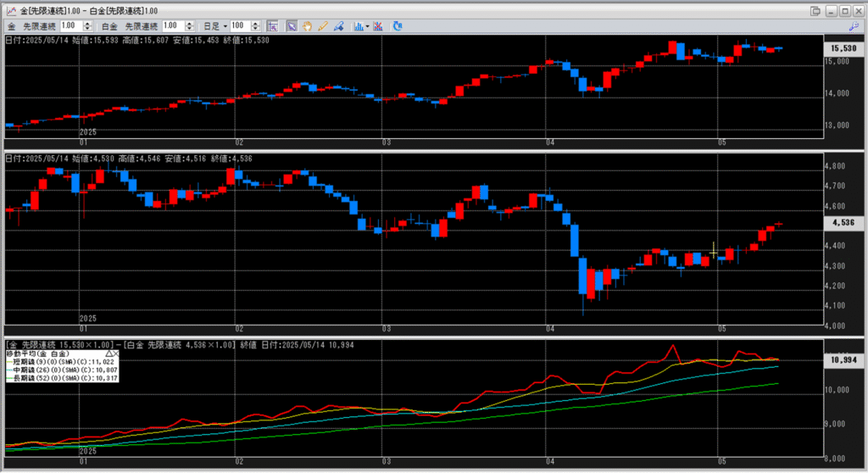
Task: Click the 先限連続 label next to 白金
Action: point(142,26)
